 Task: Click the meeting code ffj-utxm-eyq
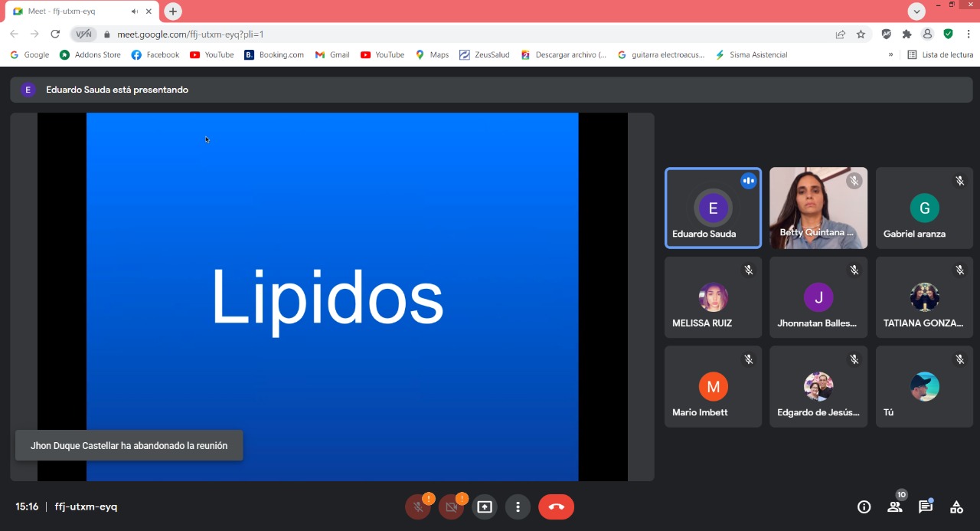tap(86, 506)
